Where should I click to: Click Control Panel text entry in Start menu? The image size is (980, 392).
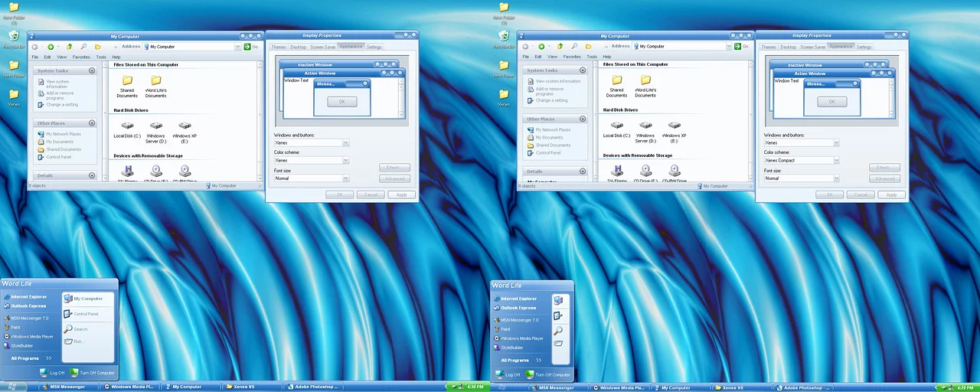tap(85, 314)
